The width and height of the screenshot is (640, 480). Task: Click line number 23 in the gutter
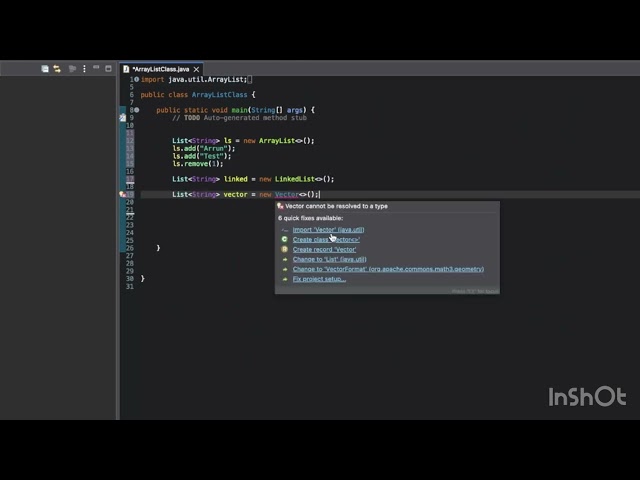[130, 225]
